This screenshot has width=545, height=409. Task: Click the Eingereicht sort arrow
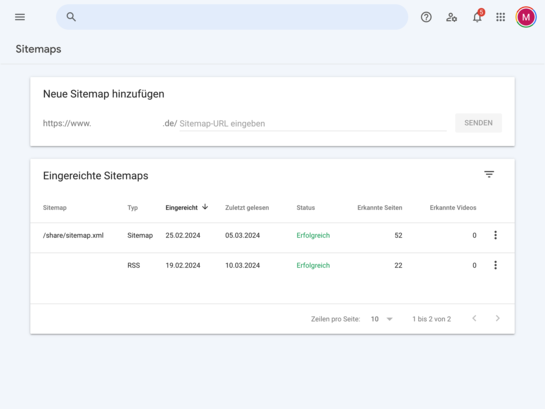click(x=205, y=207)
